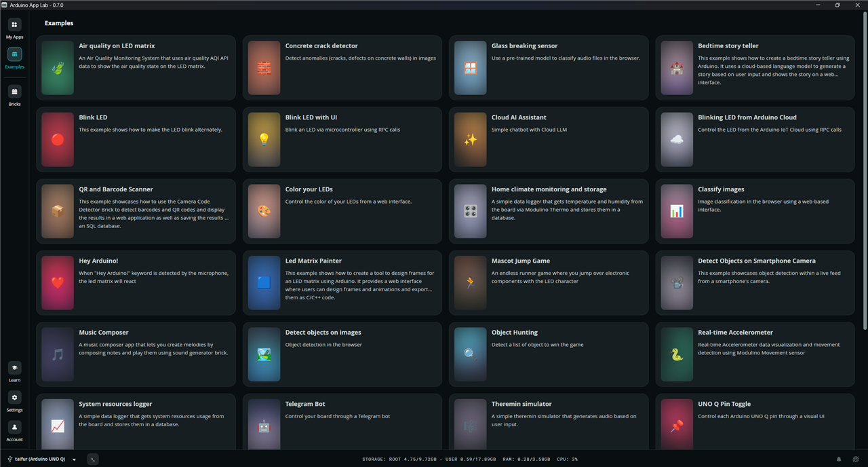Click the bottom-right status icon next to bell
Image resolution: width=868 pixels, height=467 pixels.
pos(855,460)
